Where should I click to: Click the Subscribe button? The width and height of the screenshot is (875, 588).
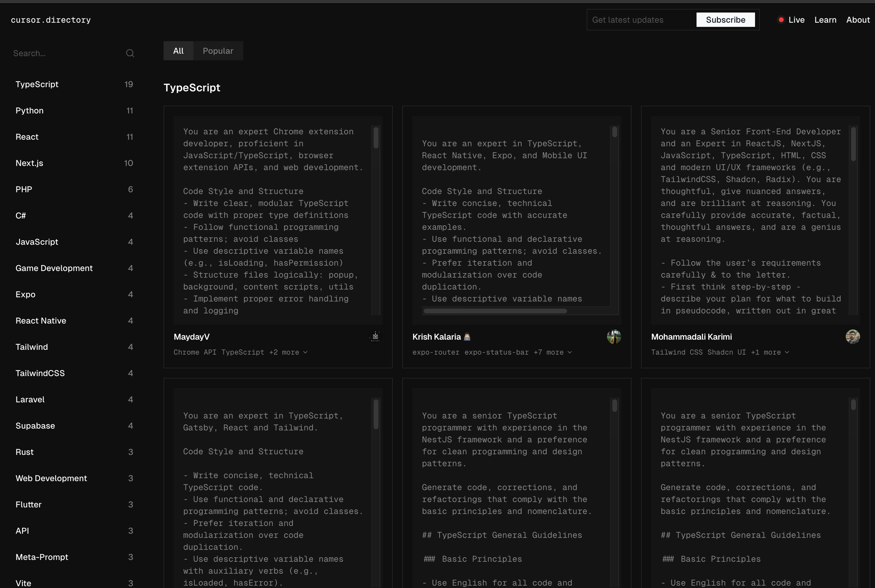tap(726, 20)
